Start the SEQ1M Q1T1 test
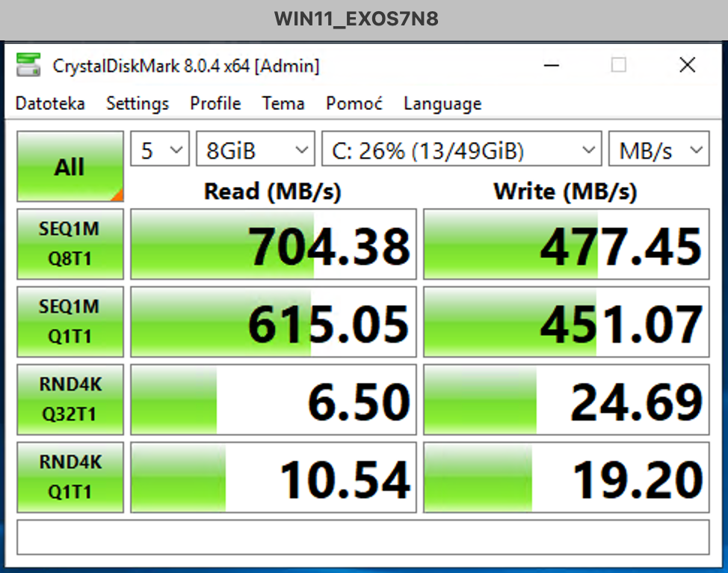This screenshot has width=728, height=573. point(70,322)
